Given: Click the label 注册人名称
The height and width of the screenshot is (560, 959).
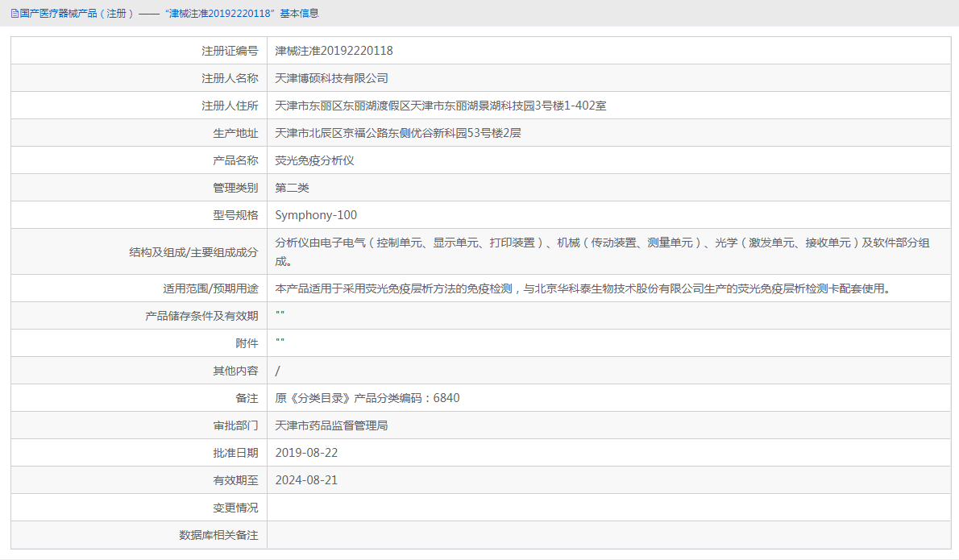Looking at the screenshot, I should click(x=230, y=78).
